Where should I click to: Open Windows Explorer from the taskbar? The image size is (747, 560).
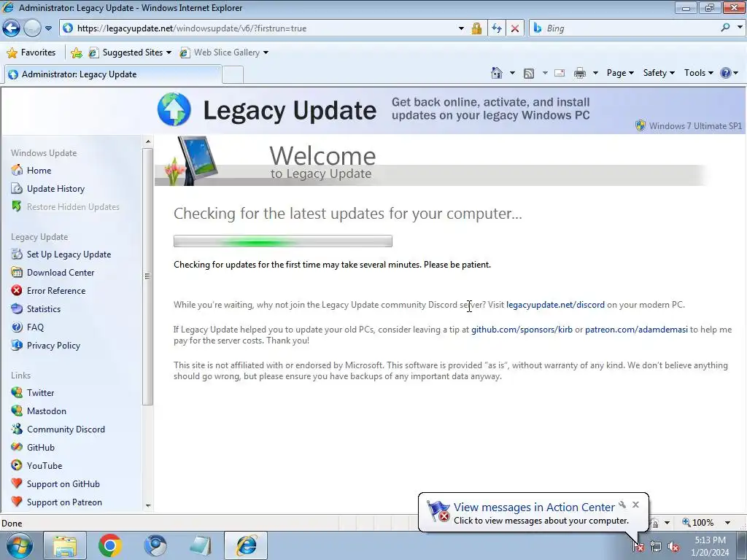(65, 545)
